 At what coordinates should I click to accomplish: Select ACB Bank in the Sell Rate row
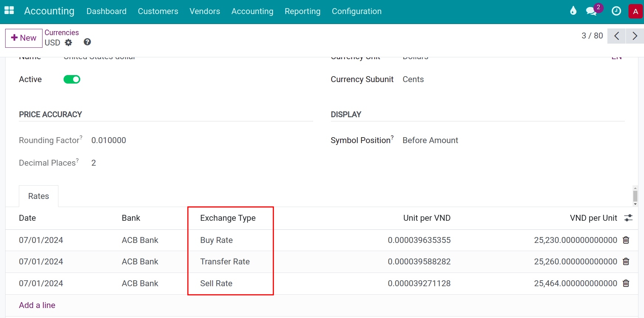pyautogui.click(x=140, y=283)
